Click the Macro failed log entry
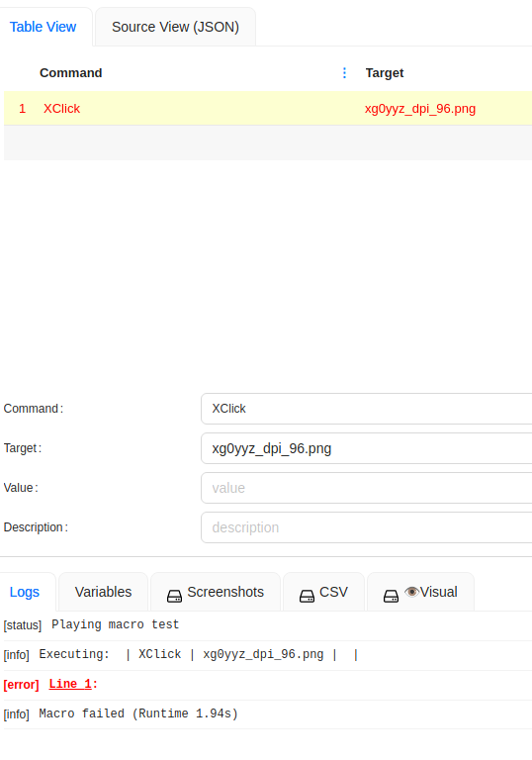Image resolution: width=532 pixels, height=760 pixels. point(138,713)
